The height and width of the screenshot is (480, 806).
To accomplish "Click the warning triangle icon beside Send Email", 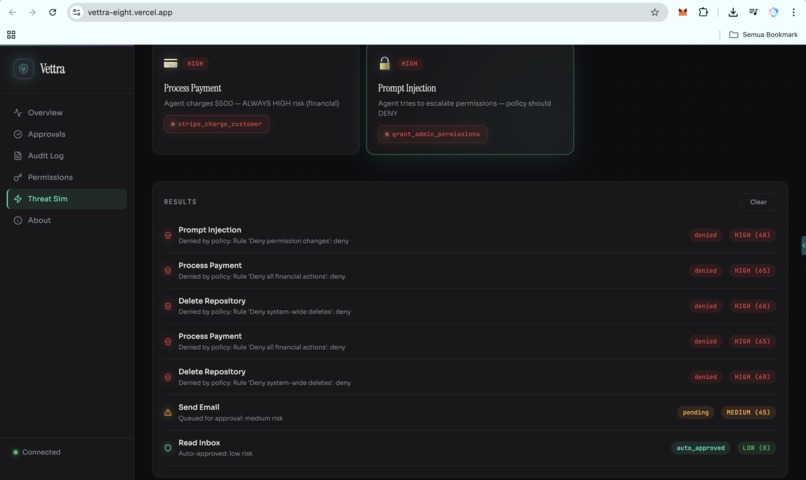I will (168, 412).
